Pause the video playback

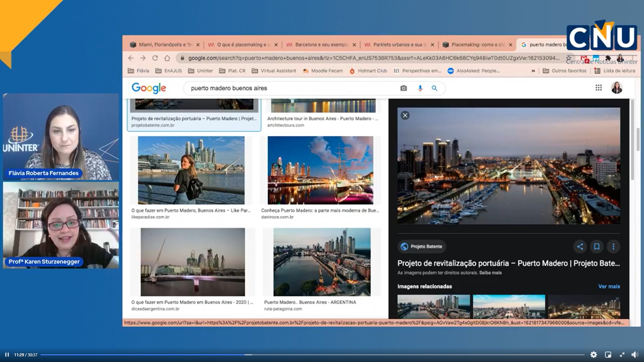[x=7, y=355]
